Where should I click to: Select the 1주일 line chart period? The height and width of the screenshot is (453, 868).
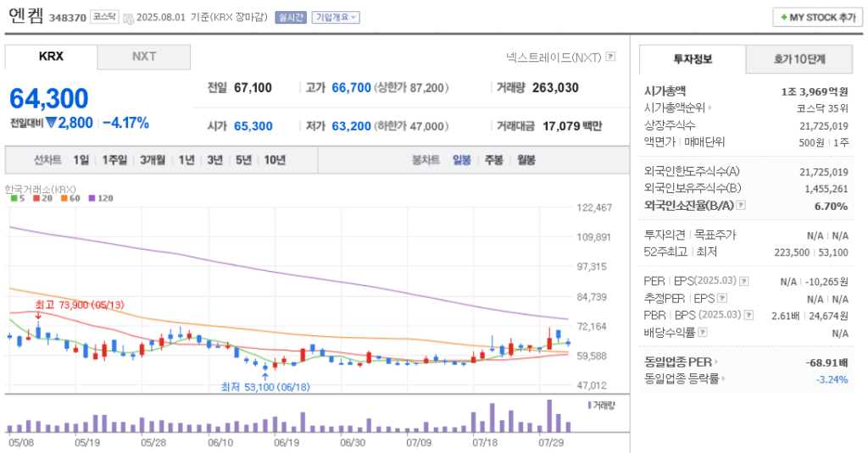coord(114,160)
